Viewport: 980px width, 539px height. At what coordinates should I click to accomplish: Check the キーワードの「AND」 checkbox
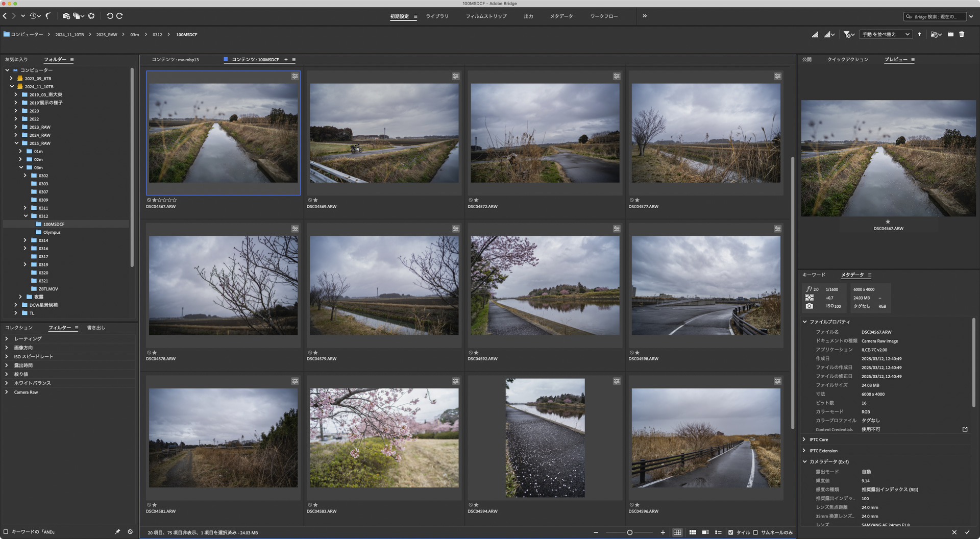[6, 532]
